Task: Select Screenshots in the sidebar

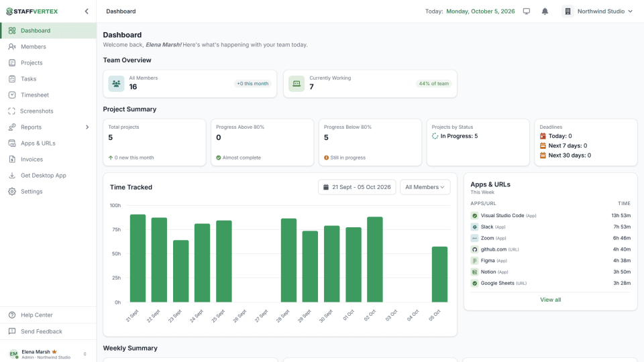Action: [48, 111]
